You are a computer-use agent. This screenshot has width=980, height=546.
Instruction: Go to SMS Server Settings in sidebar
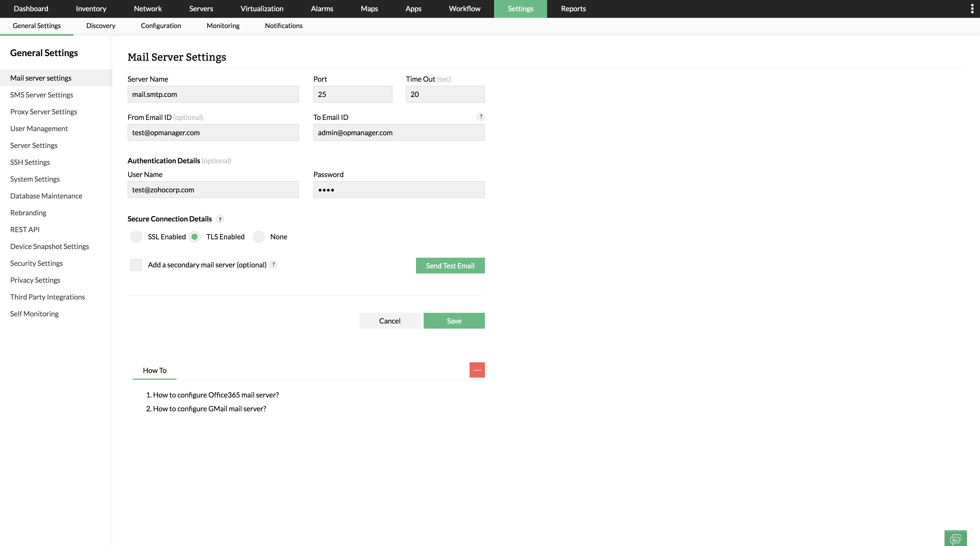point(41,95)
